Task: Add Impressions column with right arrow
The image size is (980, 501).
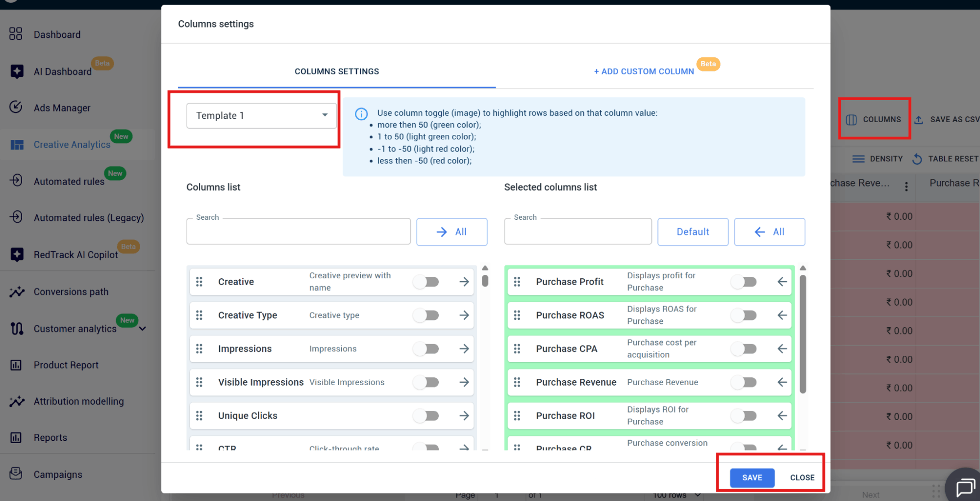Action: click(464, 348)
